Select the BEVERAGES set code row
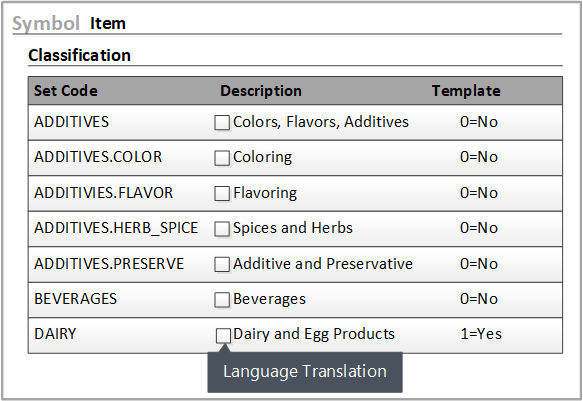This screenshot has height=401, width=583. (295, 299)
